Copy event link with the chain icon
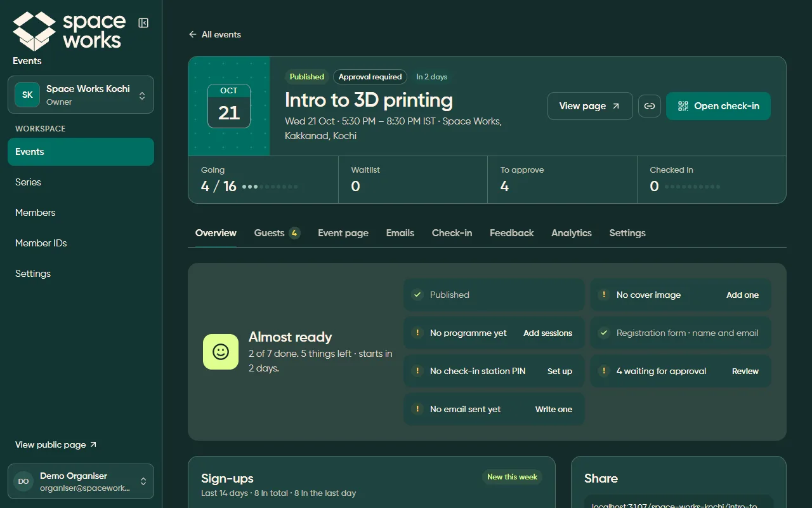 (650, 106)
